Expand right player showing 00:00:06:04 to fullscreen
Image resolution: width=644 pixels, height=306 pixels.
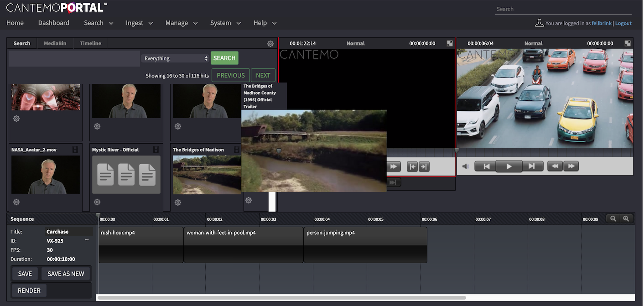628,43
